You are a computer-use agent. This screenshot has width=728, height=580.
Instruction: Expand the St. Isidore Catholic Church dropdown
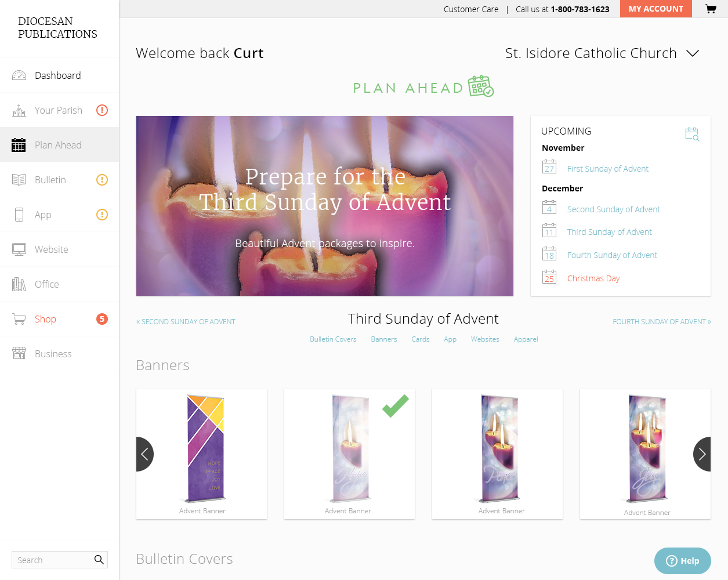click(693, 53)
